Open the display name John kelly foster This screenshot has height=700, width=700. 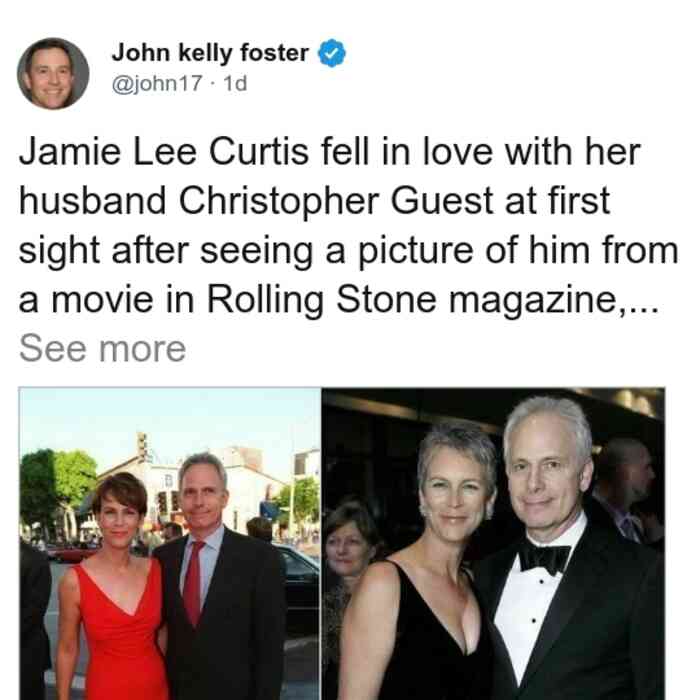(x=210, y=53)
